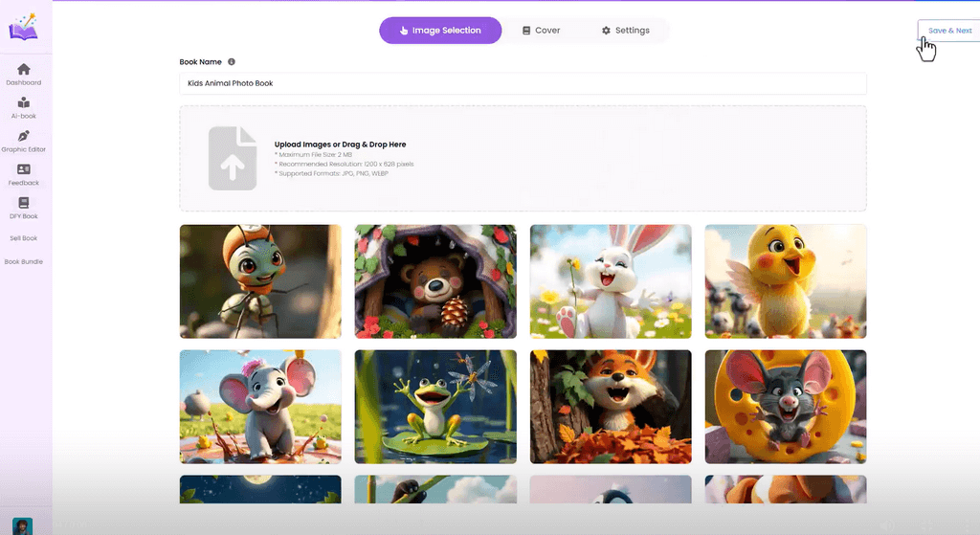Select the yellow chick image
The image size is (980, 535).
(x=786, y=281)
